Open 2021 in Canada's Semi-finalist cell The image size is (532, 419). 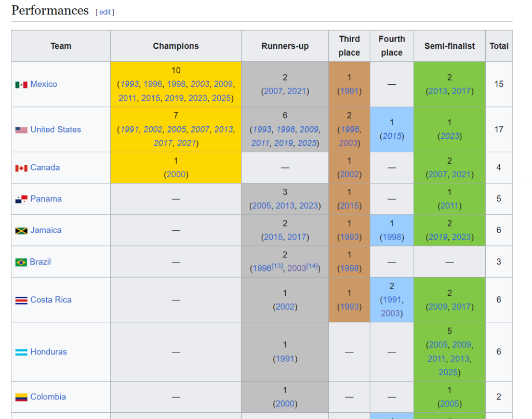coord(461,175)
